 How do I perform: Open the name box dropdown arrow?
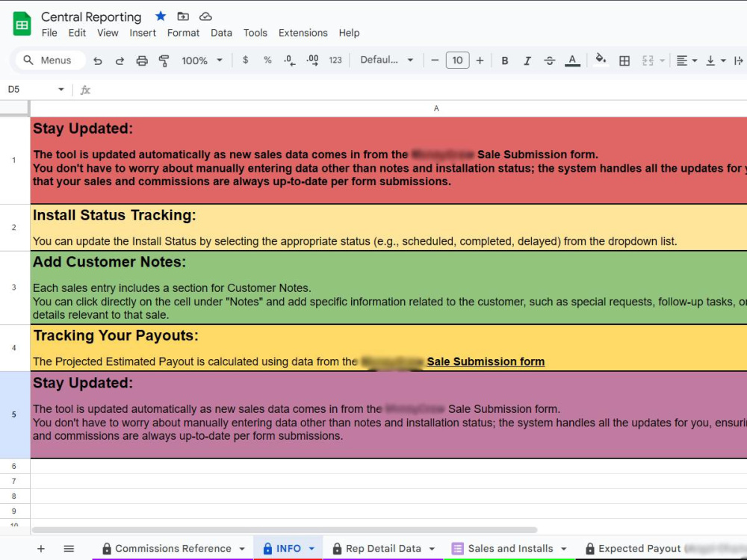[61, 90]
